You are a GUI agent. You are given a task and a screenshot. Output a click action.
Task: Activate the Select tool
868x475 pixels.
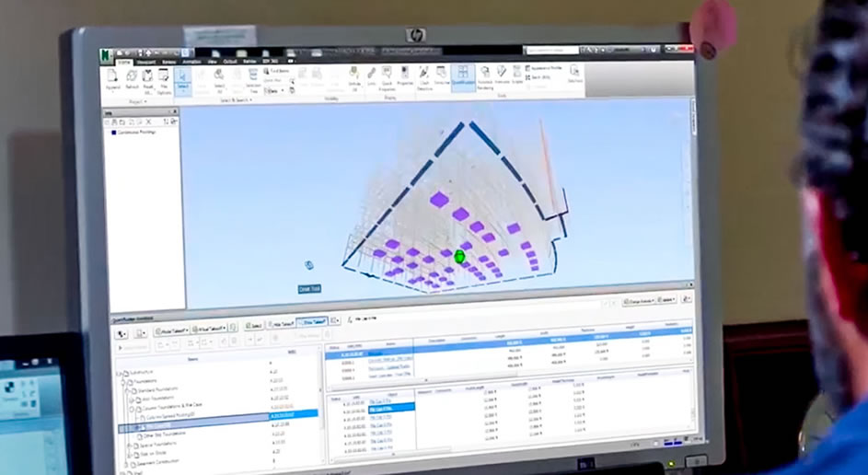click(x=182, y=81)
